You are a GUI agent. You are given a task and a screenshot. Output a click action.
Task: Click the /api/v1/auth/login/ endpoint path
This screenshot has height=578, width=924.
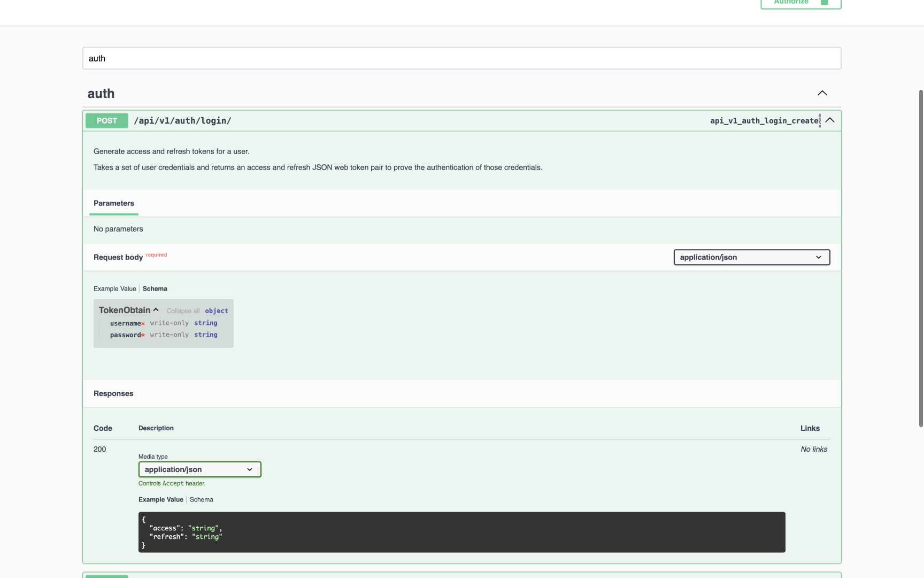tap(182, 120)
